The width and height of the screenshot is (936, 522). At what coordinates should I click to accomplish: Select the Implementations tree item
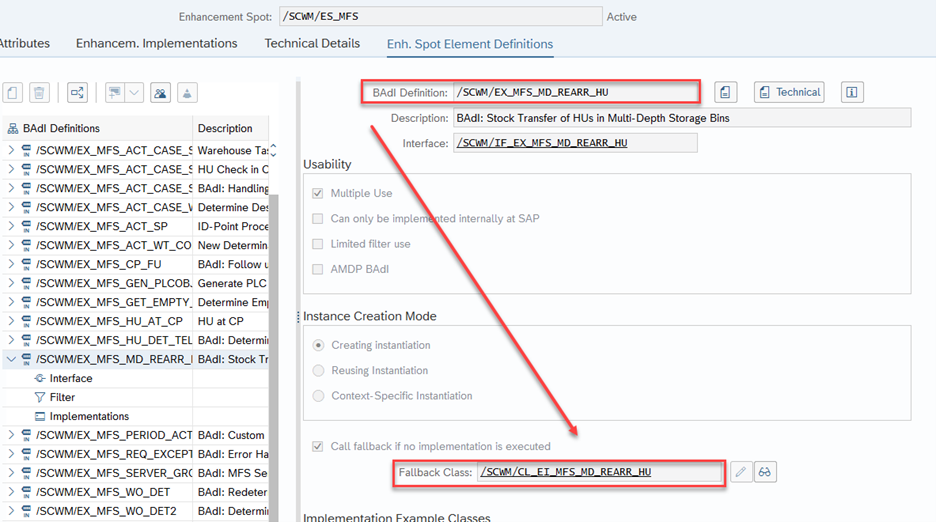(90, 416)
